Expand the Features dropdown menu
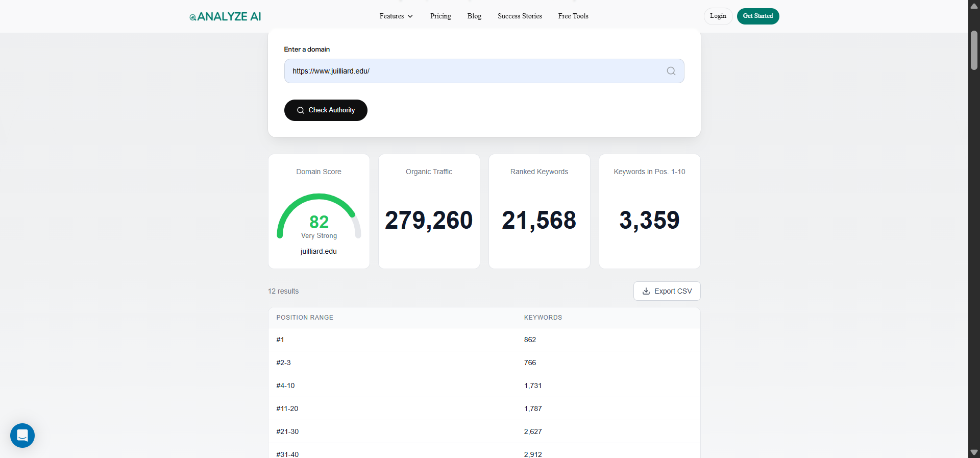The image size is (980, 458). tap(396, 16)
